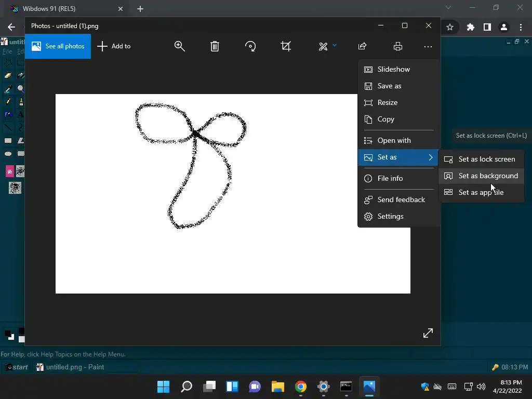Select the Pencil tool in Paint

point(8,101)
